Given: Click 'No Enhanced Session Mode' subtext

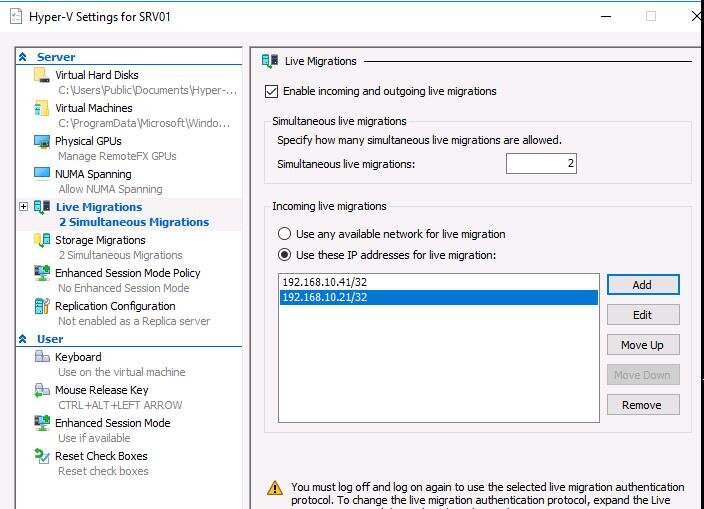Looking at the screenshot, I should pos(123,288).
